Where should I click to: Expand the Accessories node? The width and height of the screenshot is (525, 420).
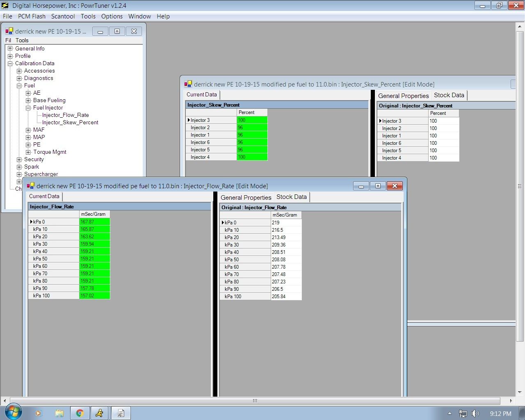[x=19, y=71]
